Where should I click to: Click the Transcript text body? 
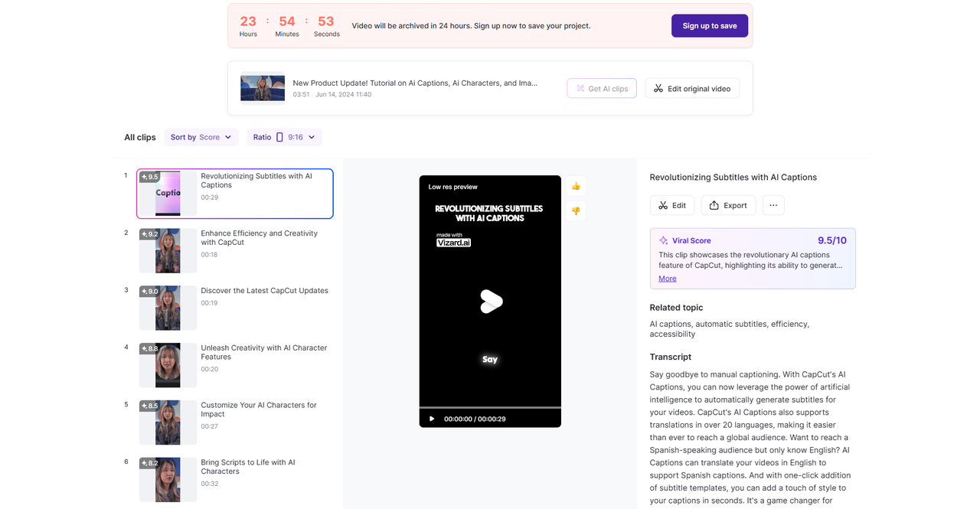(x=750, y=438)
